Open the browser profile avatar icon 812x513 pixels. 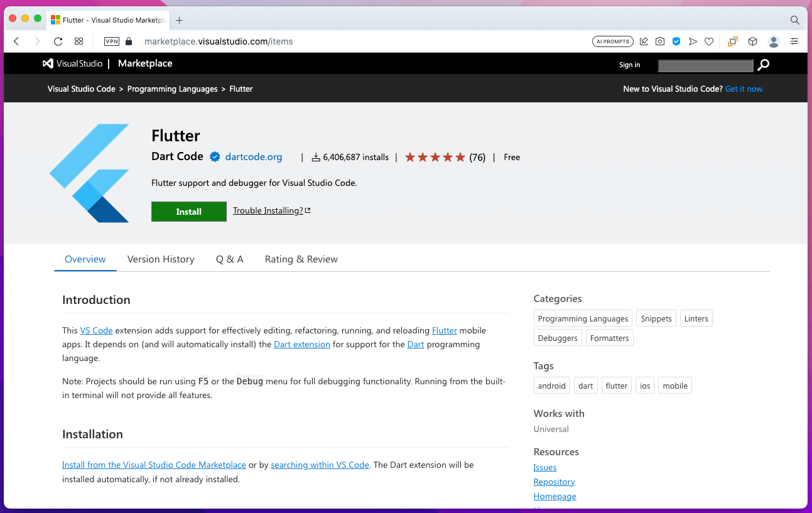click(x=774, y=41)
